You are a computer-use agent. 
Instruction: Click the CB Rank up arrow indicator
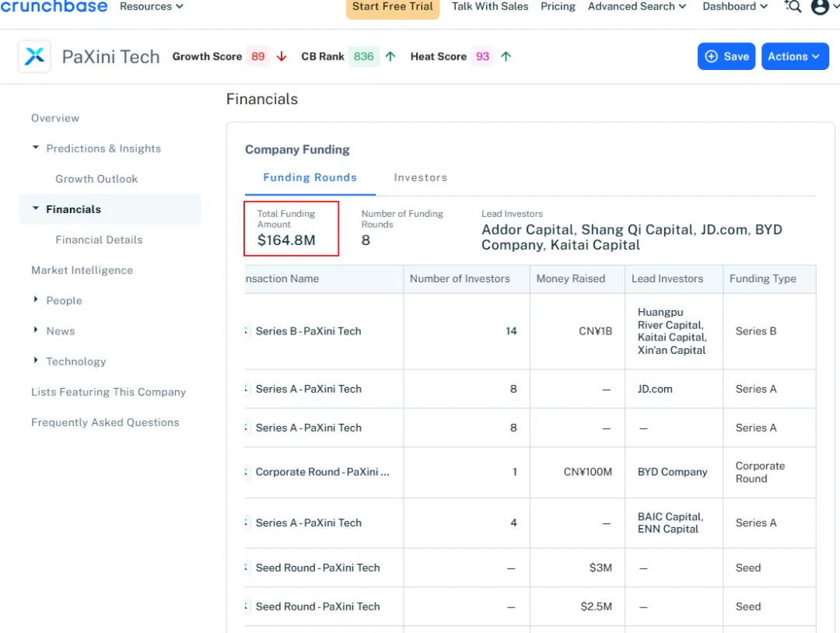390,57
